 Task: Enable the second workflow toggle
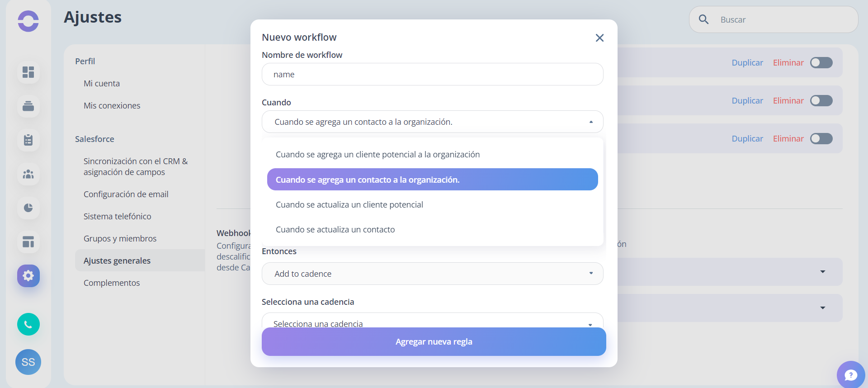coord(821,100)
